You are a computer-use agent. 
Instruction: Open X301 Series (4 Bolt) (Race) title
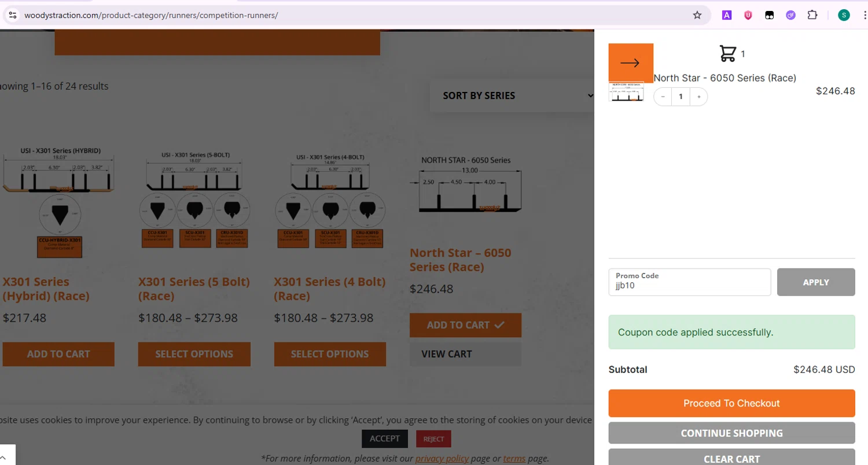click(x=330, y=289)
